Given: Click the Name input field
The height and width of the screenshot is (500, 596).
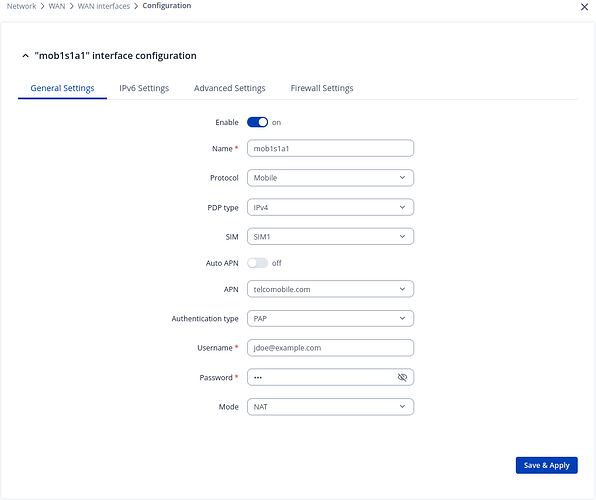Looking at the screenshot, I should [x=330, y=148].
